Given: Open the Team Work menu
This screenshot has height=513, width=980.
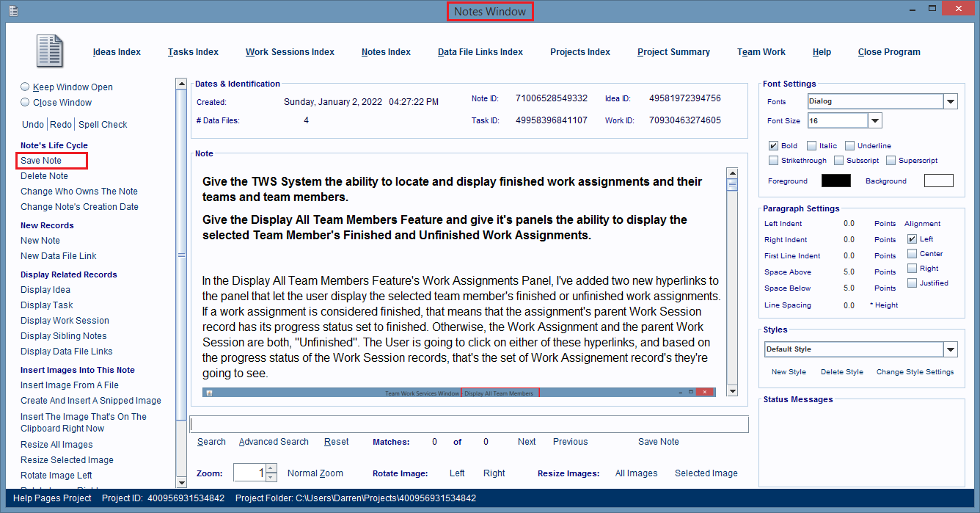Looking at the screenshot, I should 761,52.
